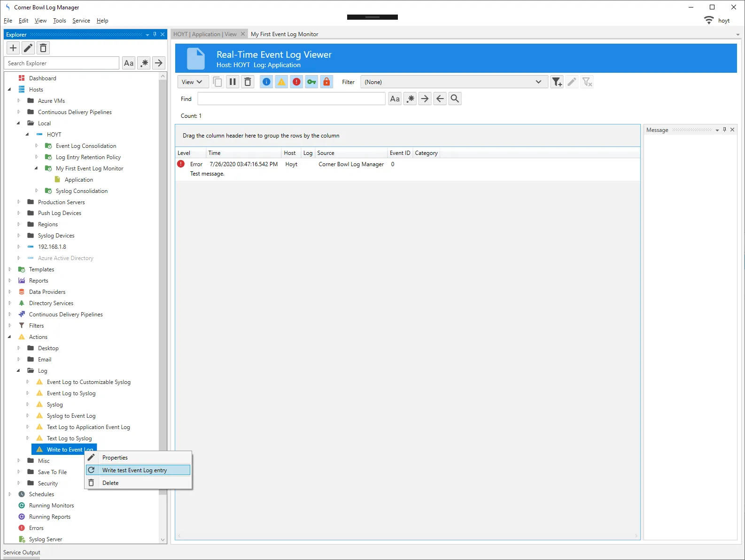745x560 pixels.
Task: Switch to My First Event Log Monitor tab
Action: point(284,34)
